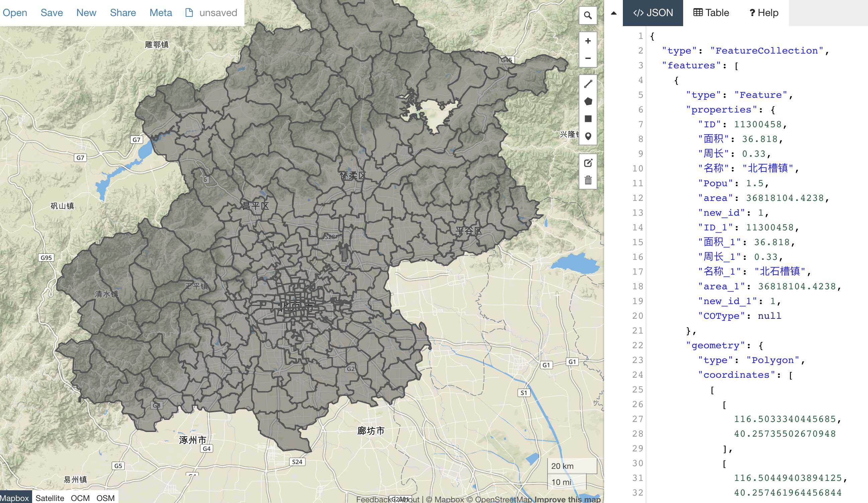Zoom out with the minus button

coord(588,58)
